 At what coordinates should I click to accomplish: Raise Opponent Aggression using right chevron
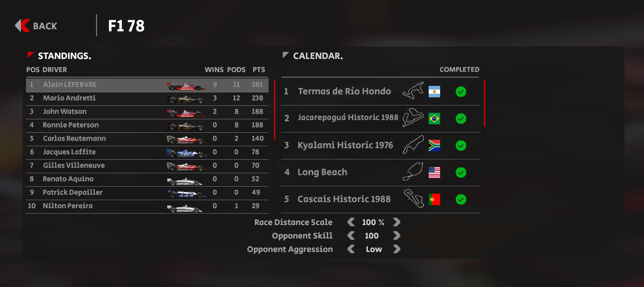point(397,249)
